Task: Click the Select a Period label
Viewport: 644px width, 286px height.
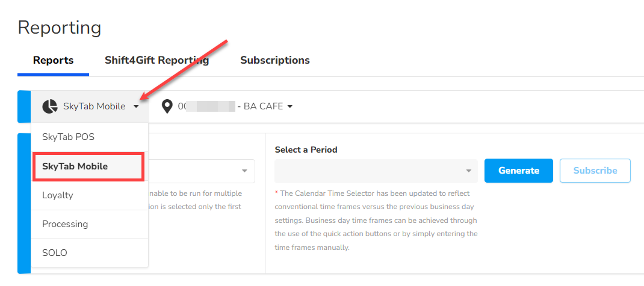Action: pos(306,150)
